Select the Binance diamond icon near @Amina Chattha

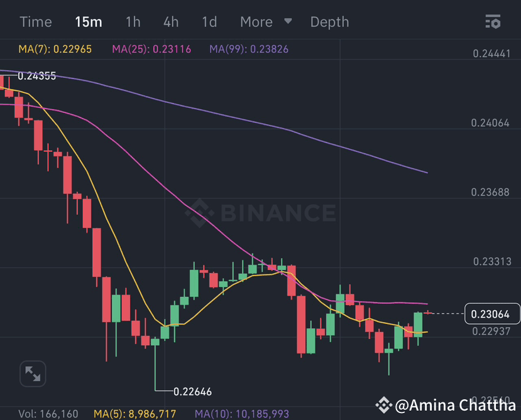click(383, 406)
